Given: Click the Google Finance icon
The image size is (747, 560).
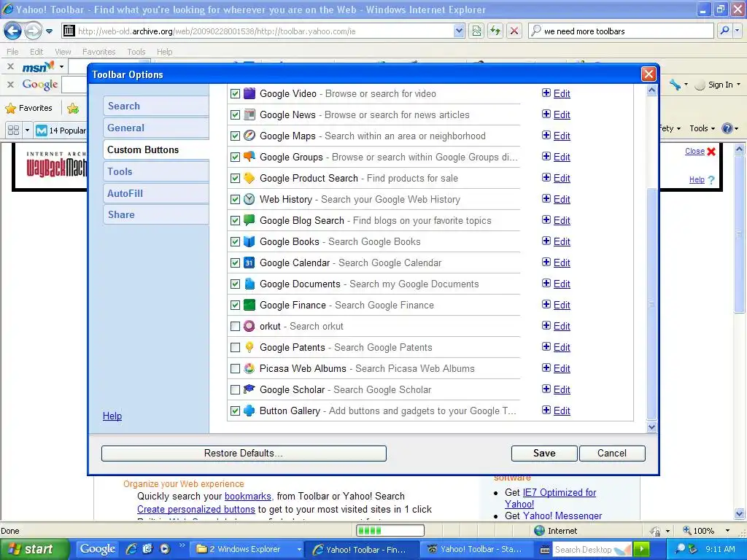Looking at the screenshot, I should click(x=249, y=305).
